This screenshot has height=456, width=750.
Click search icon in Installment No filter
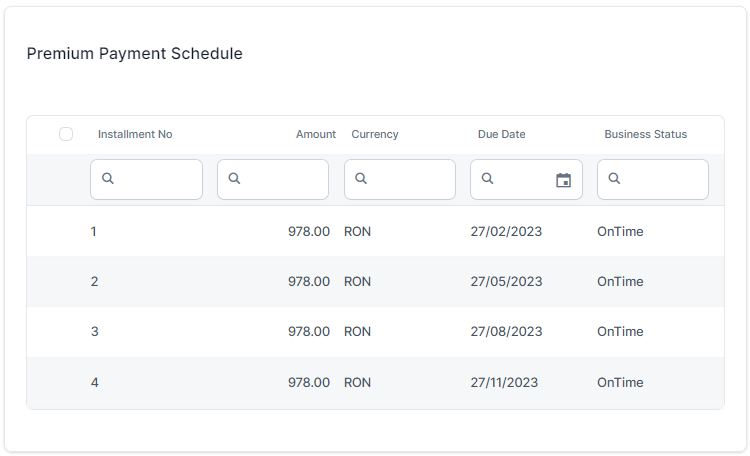tap(108, 179)
